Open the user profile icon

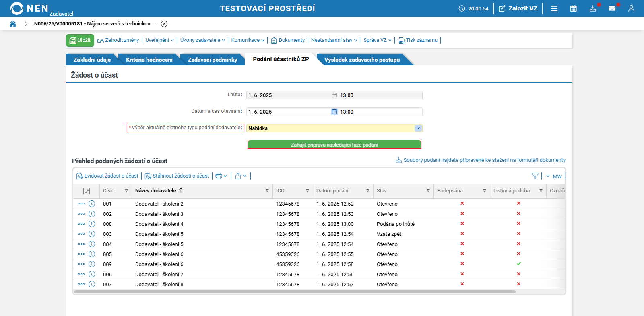pyautogui.click(x=631, y=8)
